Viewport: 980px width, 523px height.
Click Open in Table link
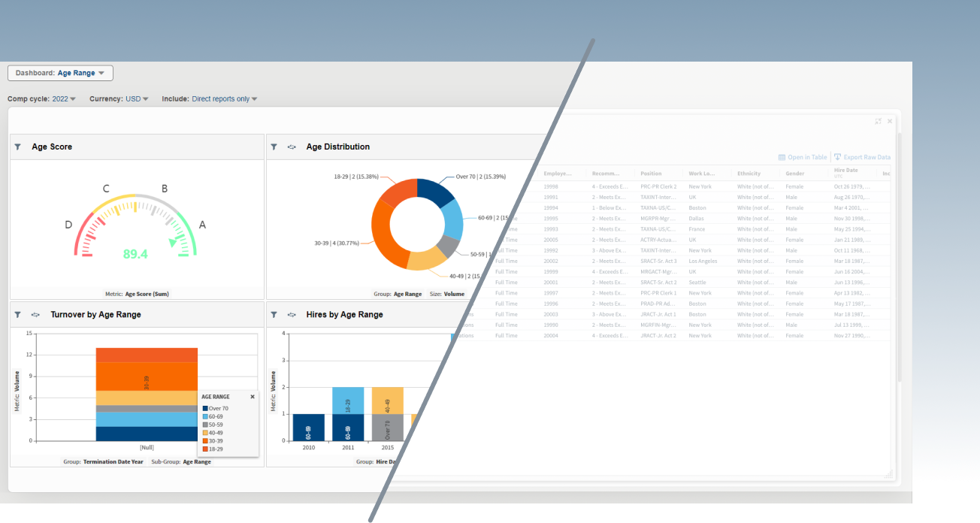tap(807, 157)
